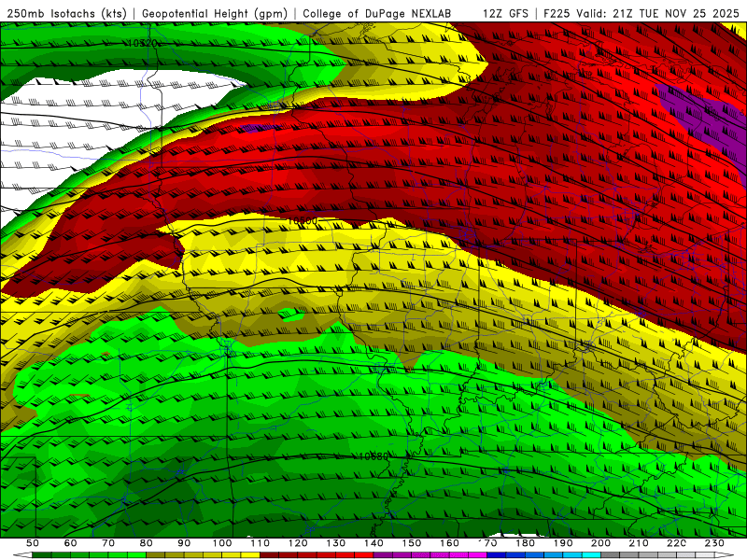This screenshot has height=560, width=747.
Task: Click the 75 kt bright green legend swatch
Action: [x=136, y=555]
